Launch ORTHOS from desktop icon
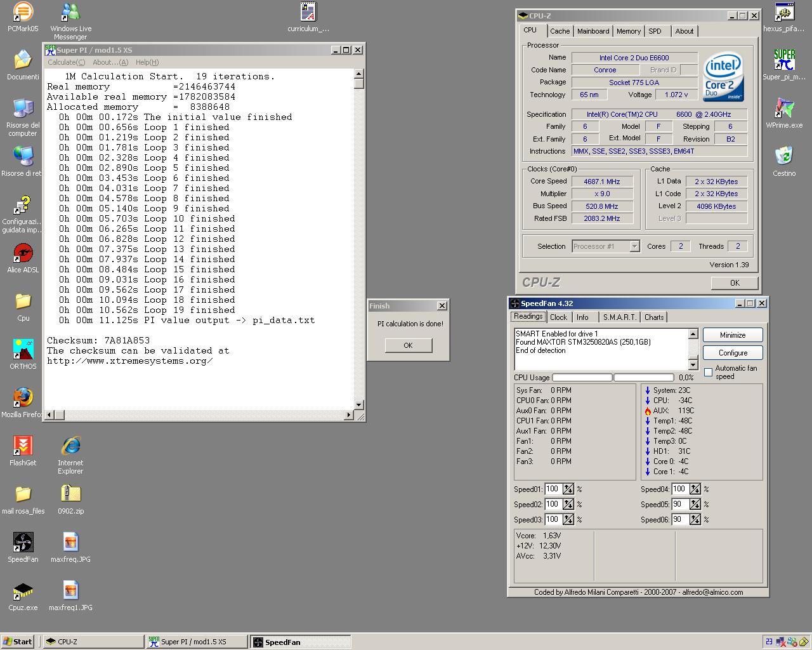812x650 pixels. tap(23, 354)
